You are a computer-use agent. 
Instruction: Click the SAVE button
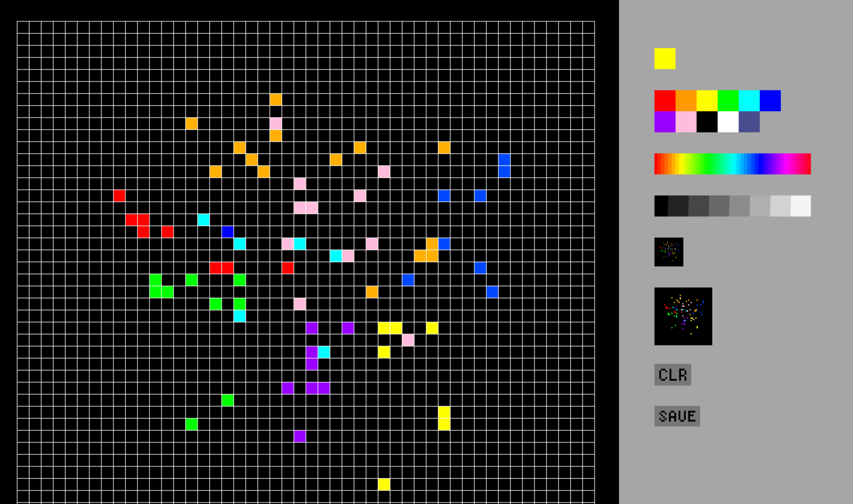677,416
